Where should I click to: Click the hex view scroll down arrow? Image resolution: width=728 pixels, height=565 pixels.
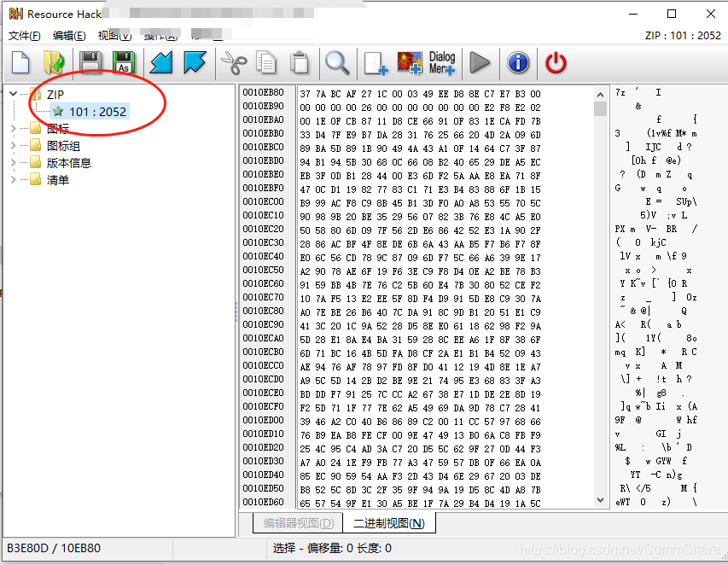click(600, 500)
